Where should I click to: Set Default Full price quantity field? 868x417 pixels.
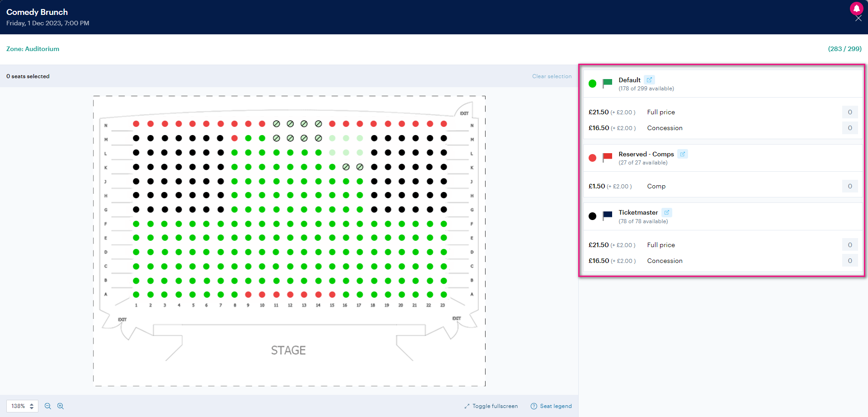click(x=849, y=112)
